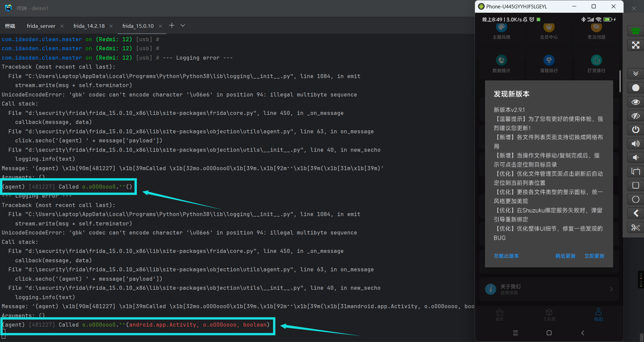This screenshot has height=342, width=644.
Task: Tap the phone back chevron button
Action: tap(583, 333)
